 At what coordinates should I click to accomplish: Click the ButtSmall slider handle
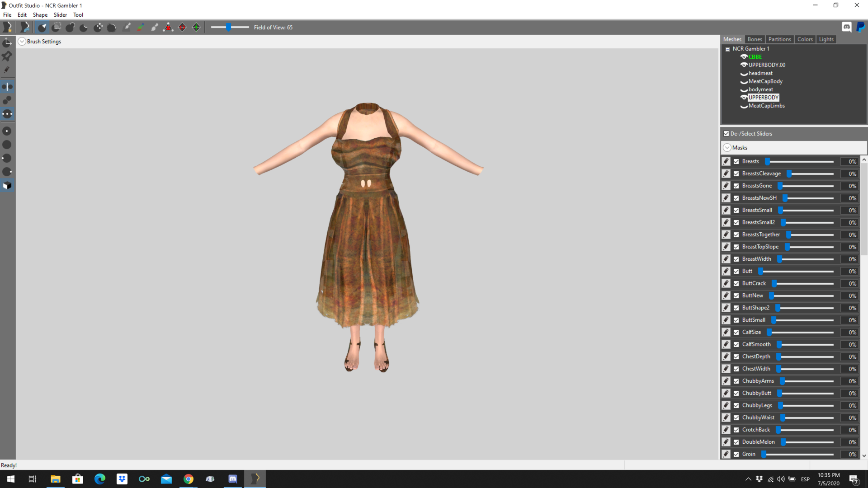774,320
